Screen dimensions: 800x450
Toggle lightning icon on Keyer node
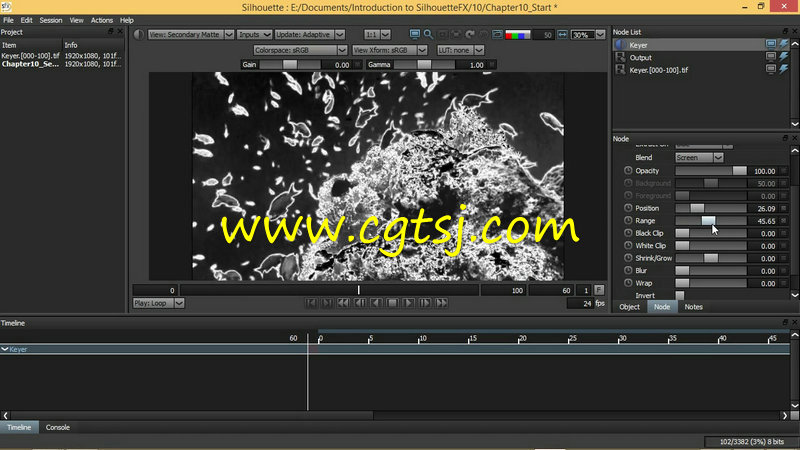point(784,44)
